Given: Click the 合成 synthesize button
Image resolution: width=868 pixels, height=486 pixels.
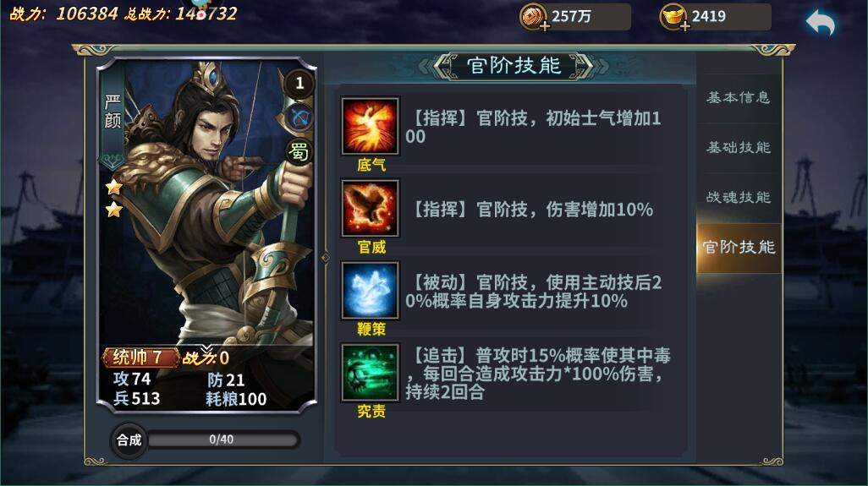Looking at the screenshot, I should pos(129,440).
